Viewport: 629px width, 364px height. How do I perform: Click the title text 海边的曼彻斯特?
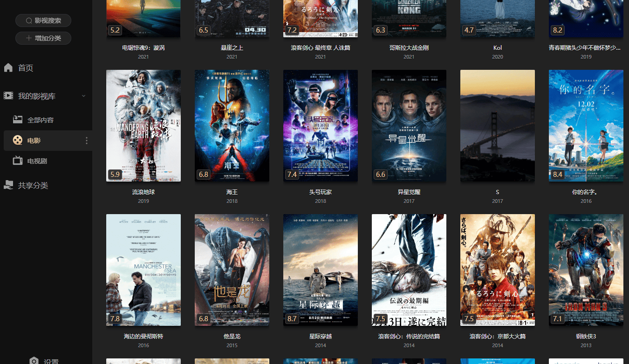pyautogui.click(x=144, y=337)
